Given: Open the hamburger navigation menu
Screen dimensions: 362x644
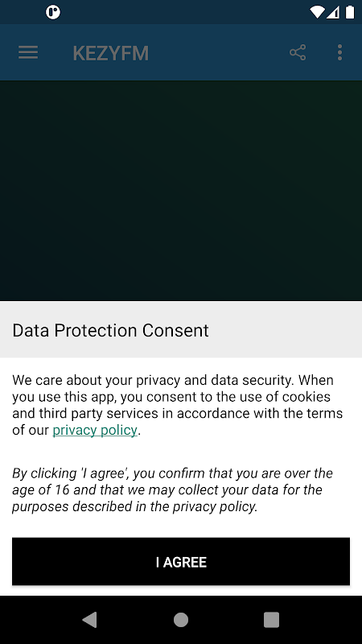Looking at the screenshot, I should 28,52.
